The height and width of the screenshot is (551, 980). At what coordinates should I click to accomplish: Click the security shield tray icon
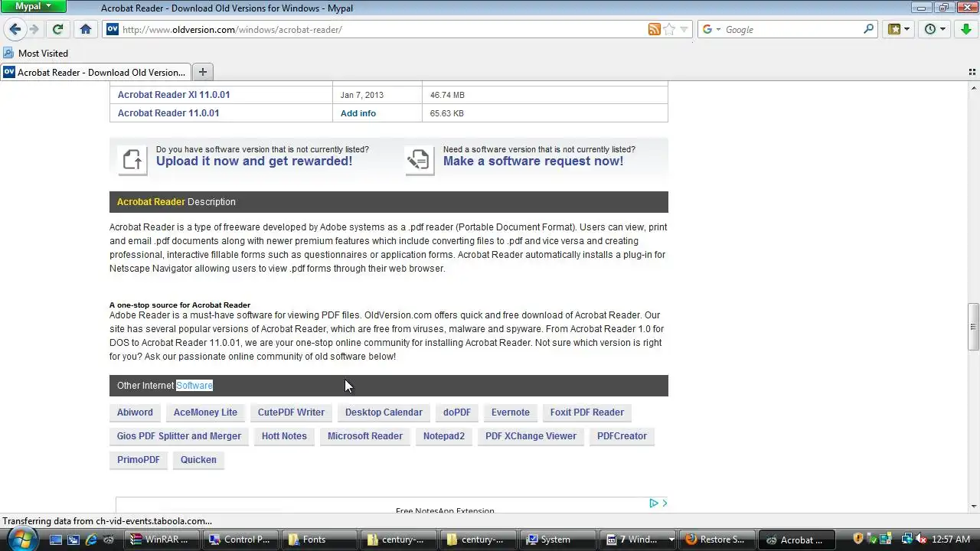859,539
